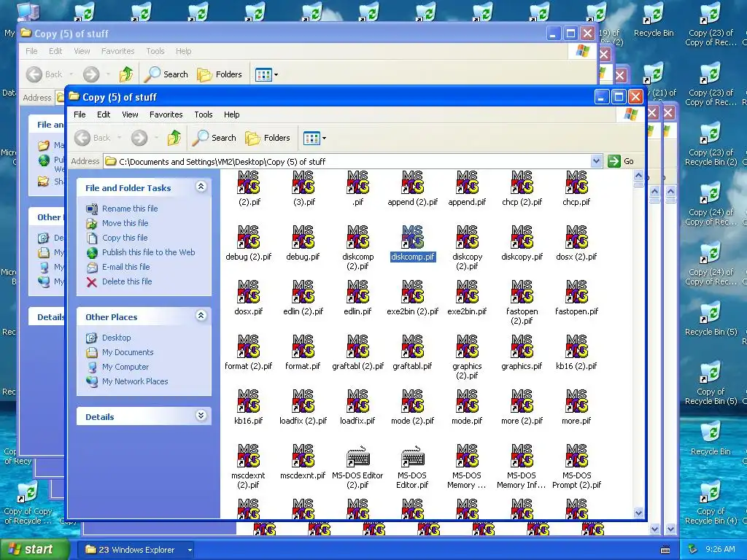This screenshot has width=747, height=560.
Task: Select the Recycle Bin (5) desktop icon
Action: pyautogui.click(x=711, y=319)
